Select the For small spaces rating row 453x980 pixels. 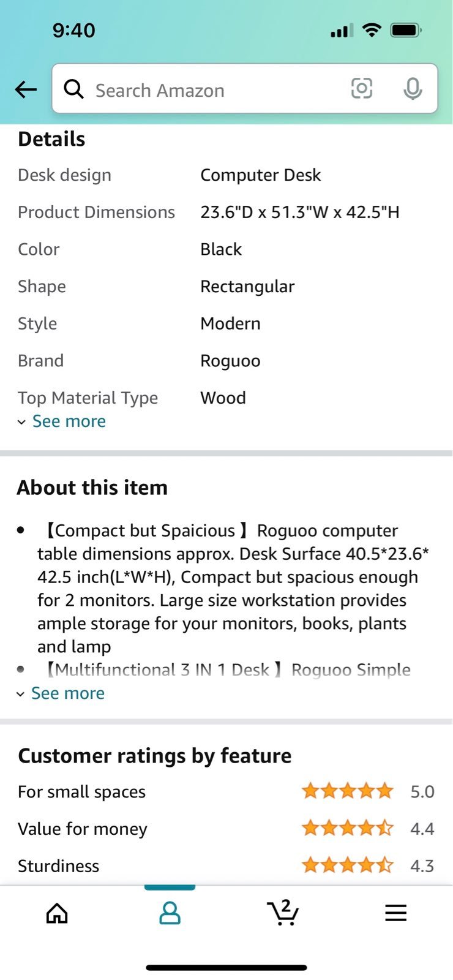click(226, 791)
